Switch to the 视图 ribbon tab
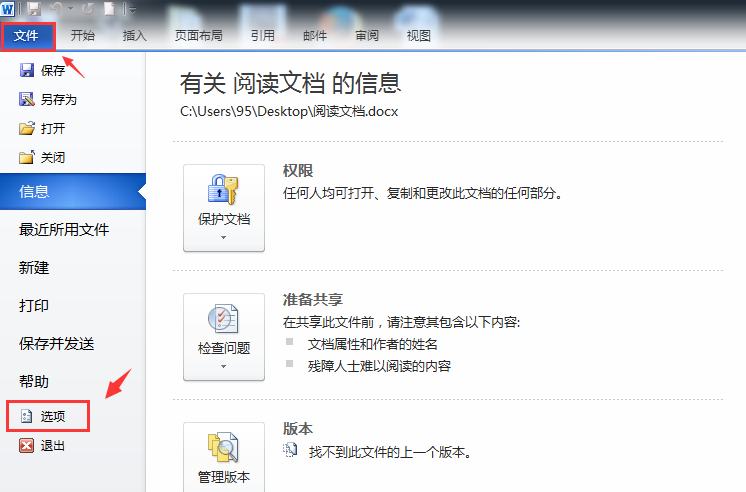This screenshot has width=746, height=492. 419,36
